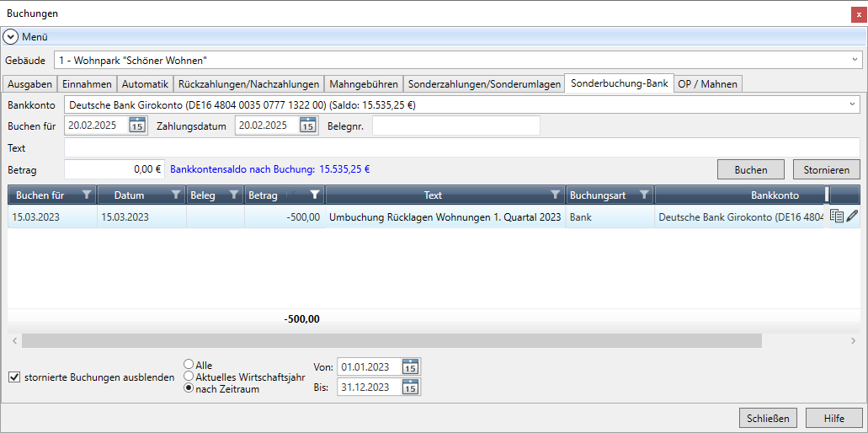This screenshot has height=433, width=868.
Task: Open filter on Buchen für column
Action: [x=86, y=195]
